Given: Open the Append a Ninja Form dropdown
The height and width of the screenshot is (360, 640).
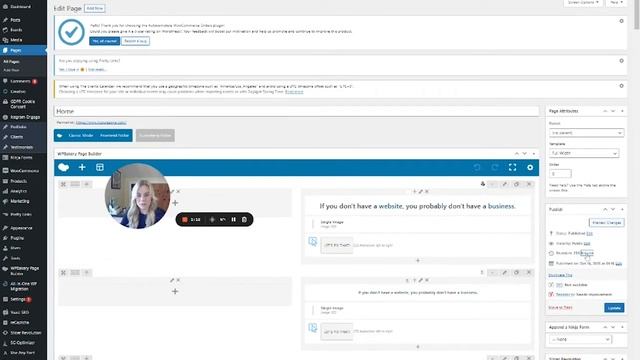Looking at the screenshot, I should coord(580,339).
